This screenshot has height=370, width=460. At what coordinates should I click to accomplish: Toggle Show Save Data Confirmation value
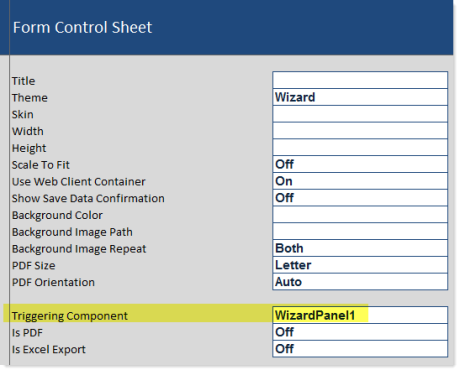point(360,198)
